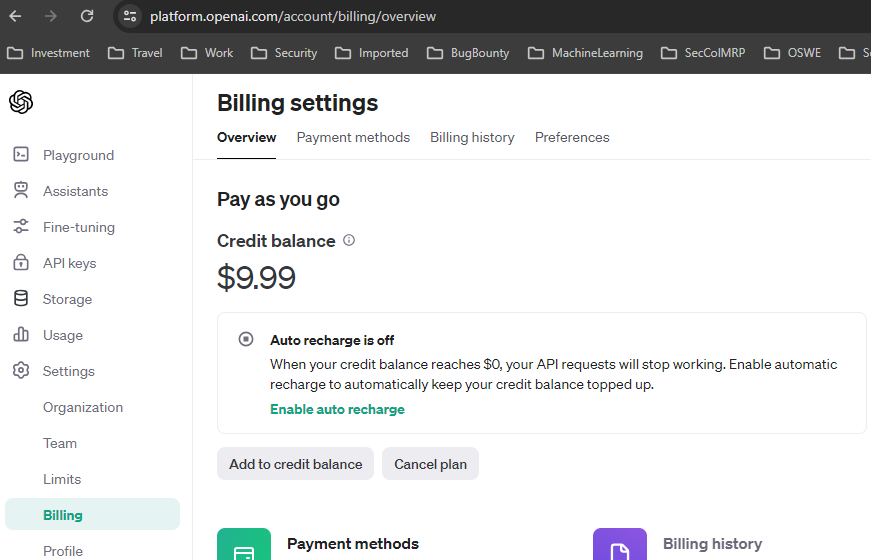Open the Travel bookmarks folder
Viewport: 871px width, 560px height.
click(135, 53)
